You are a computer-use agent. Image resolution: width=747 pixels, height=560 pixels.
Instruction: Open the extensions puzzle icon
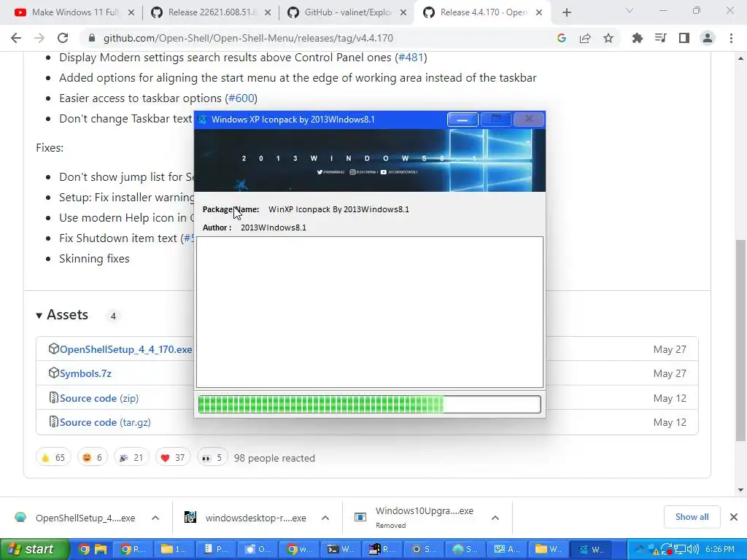638,38
